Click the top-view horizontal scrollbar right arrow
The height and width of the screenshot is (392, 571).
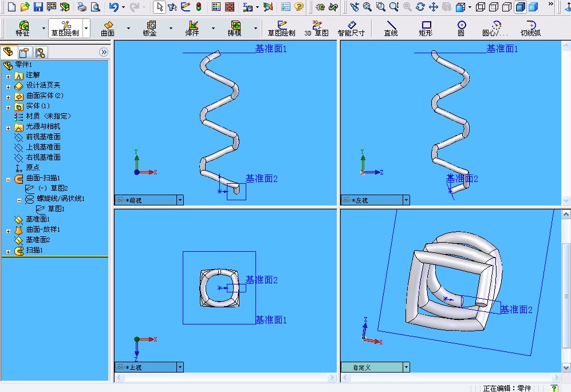[x=332, y=378]
